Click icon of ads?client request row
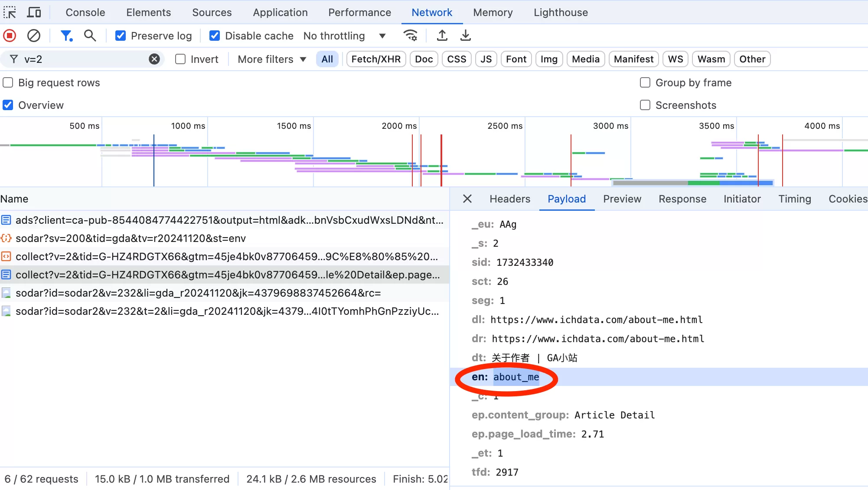Image resolution: width=868 pixels, height=490 pixels. [6, 220]
